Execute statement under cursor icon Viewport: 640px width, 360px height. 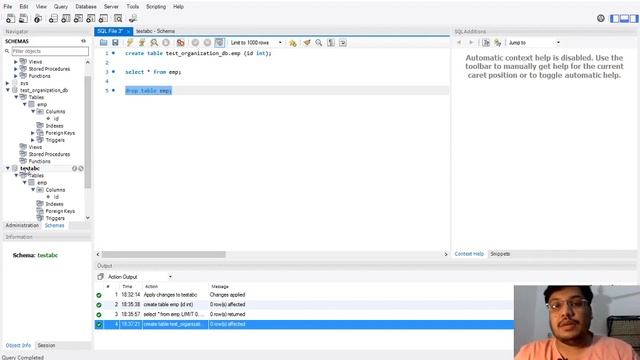tap(142, 42)
